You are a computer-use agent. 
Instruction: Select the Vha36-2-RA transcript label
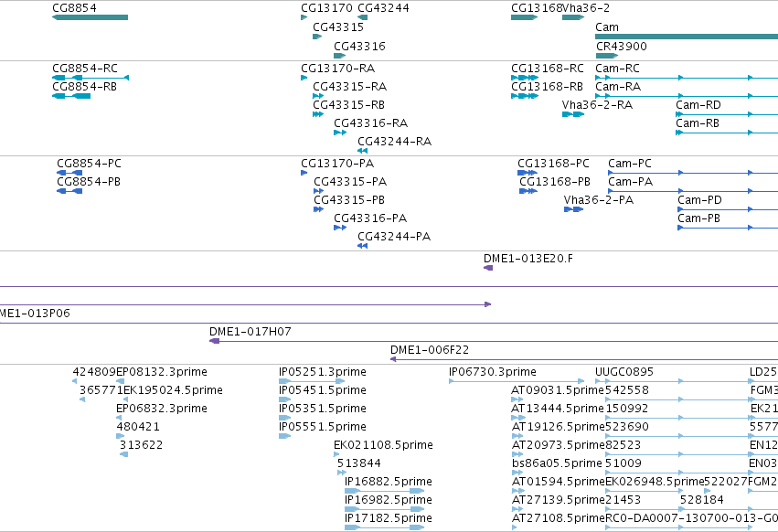[x=597, y=105]
